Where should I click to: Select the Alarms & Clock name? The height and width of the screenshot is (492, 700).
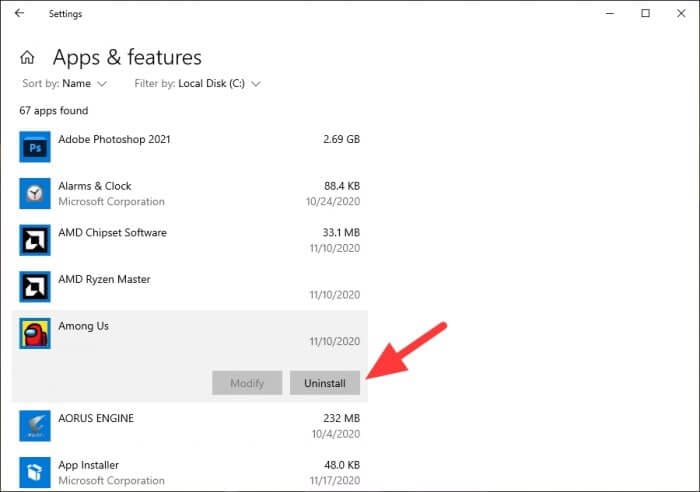coord(95,186)
